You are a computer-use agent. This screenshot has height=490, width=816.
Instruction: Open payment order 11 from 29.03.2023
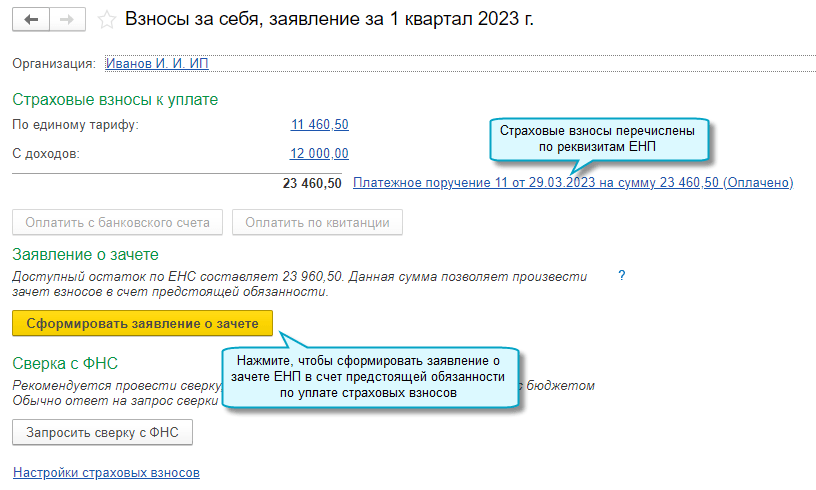click(x=572, y=183)
